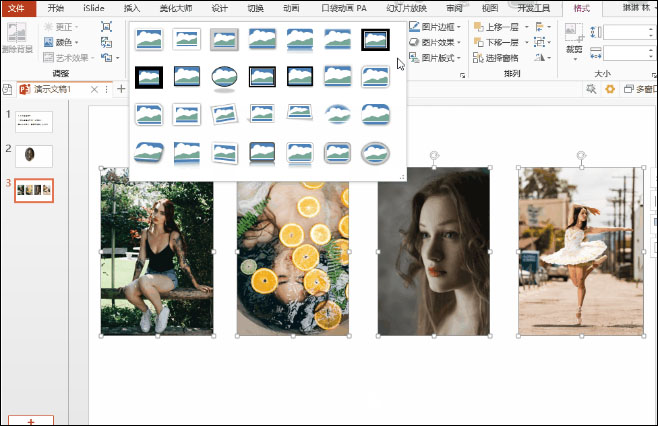Click the orange gear icon near 多窗口
This screenshot has width=658, height=426.
pos(610,89)
